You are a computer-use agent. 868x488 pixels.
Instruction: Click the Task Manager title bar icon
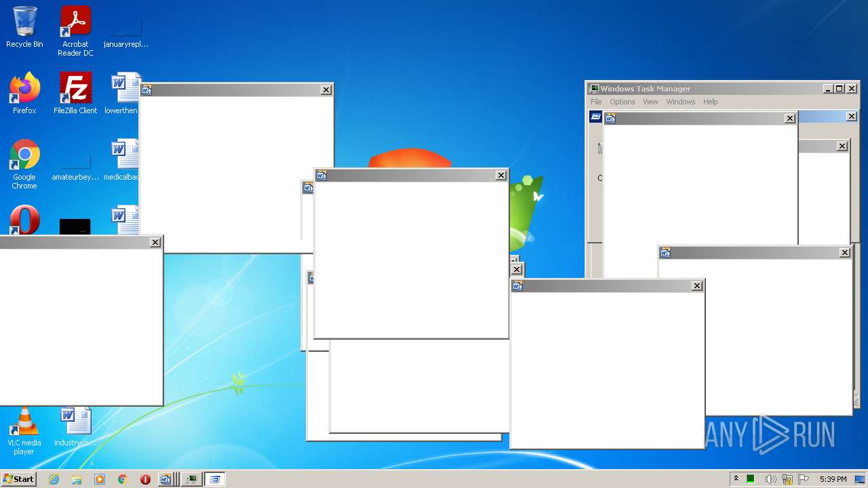[x=594, y=89]
